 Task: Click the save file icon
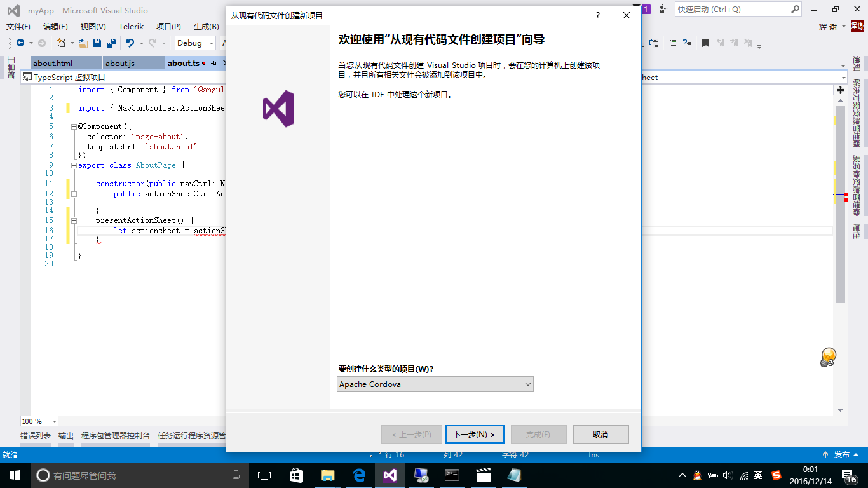97,43
